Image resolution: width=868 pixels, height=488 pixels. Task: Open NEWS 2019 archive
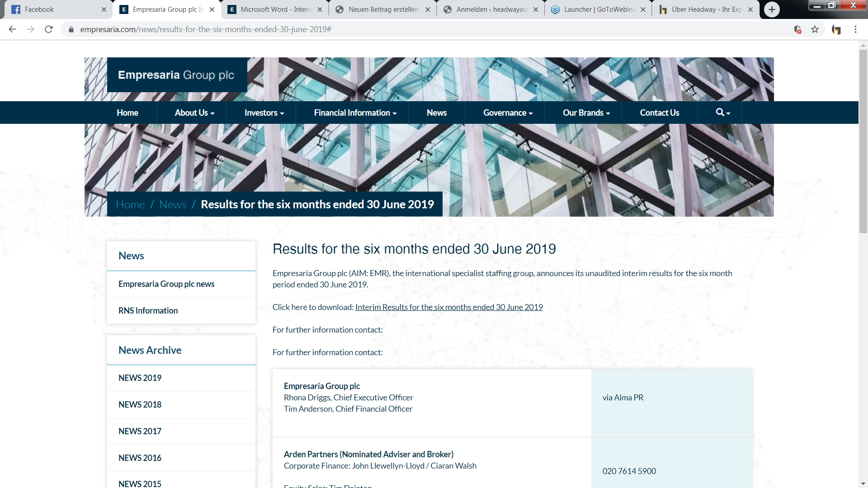[x=181, y=378]
